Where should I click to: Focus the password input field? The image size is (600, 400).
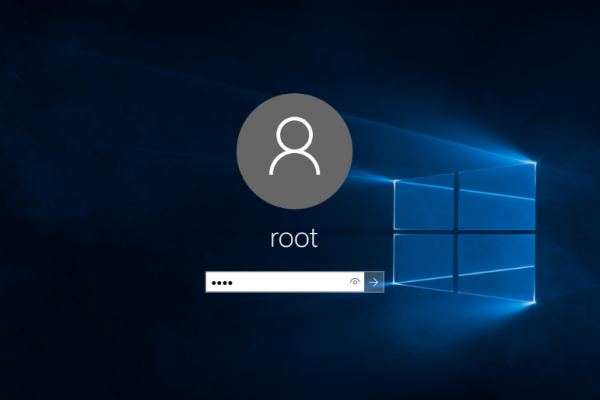(280, 283)
